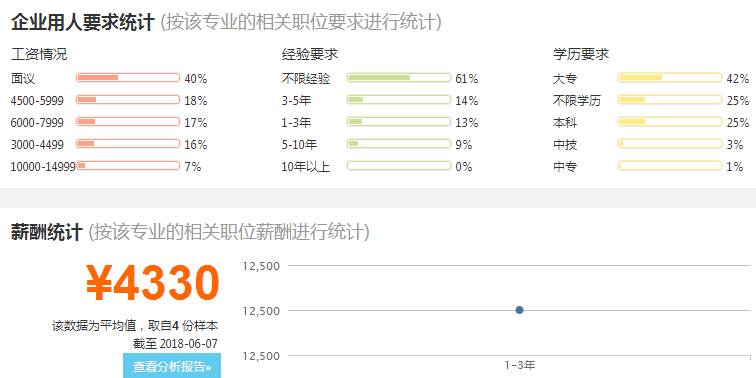Click the 3000-4499 salary label
This screenshot has width=756, height=378.
tap(37, 145)
